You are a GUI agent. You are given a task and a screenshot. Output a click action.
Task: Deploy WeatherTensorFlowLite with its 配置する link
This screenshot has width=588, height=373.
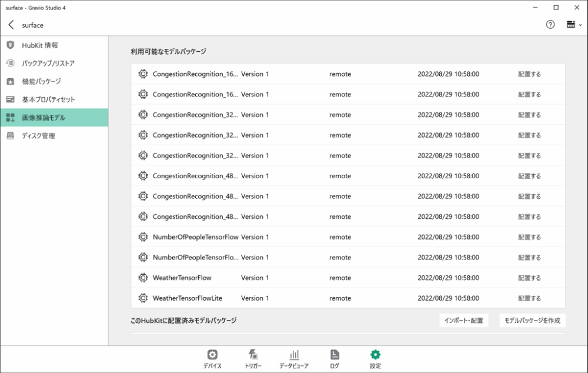529,298
